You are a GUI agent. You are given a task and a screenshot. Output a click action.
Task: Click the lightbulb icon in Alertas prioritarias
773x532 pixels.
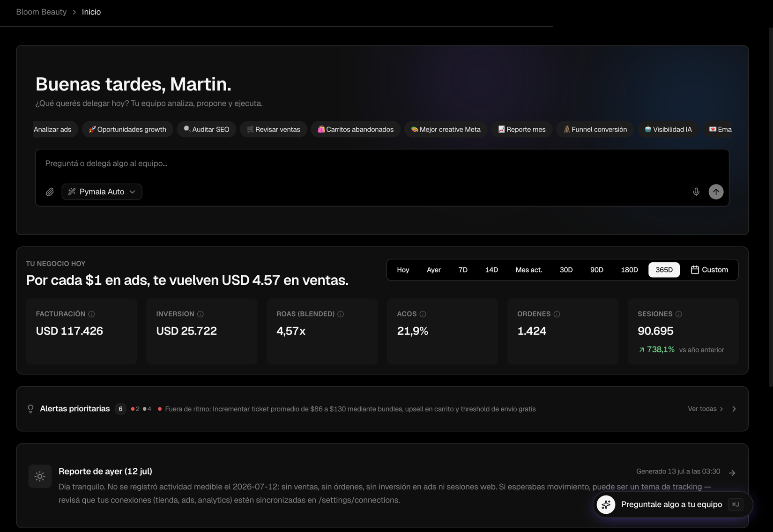30,409
